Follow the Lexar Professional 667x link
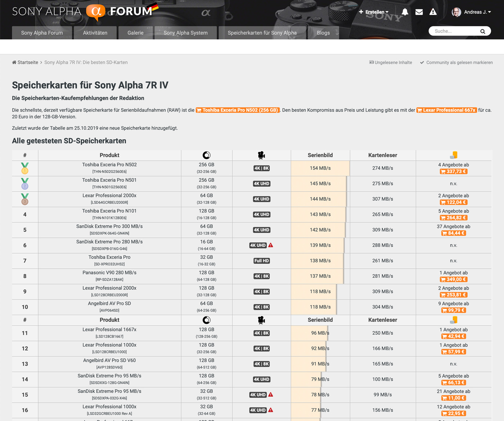 (x=447, y=110)
